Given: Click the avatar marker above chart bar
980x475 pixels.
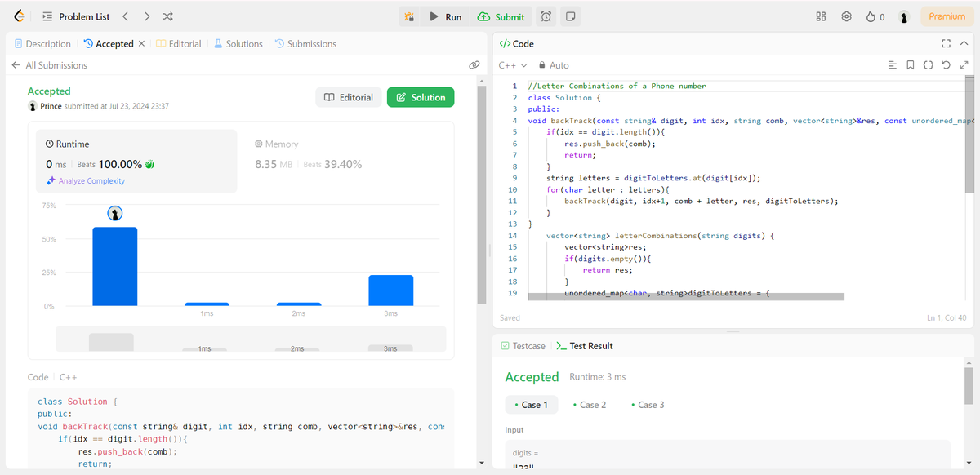Looking at the screenshot, I should [115, 213].
